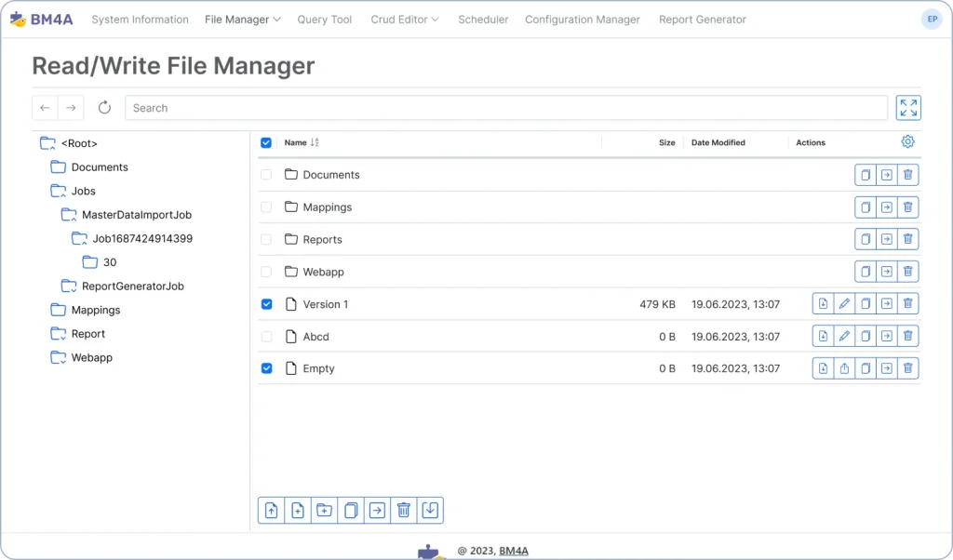Sort the file list by Name
Image resolution: width=953 pixels, height=560 pixels.
pyautogui.click(x=302, y=142)
